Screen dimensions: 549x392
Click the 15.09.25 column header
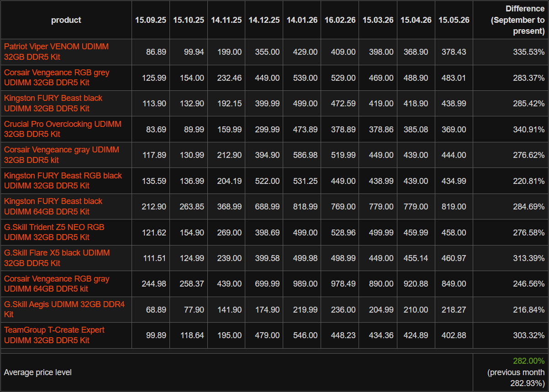tap(151, 20)
